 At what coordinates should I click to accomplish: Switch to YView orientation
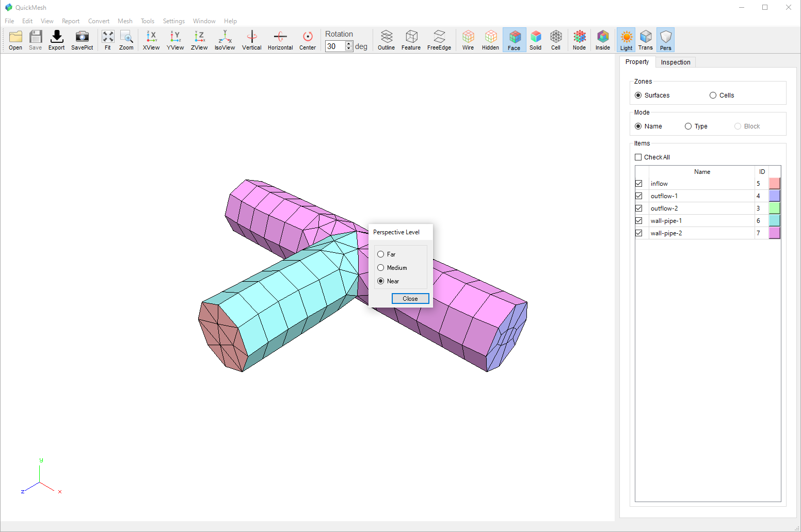point(175,40)
